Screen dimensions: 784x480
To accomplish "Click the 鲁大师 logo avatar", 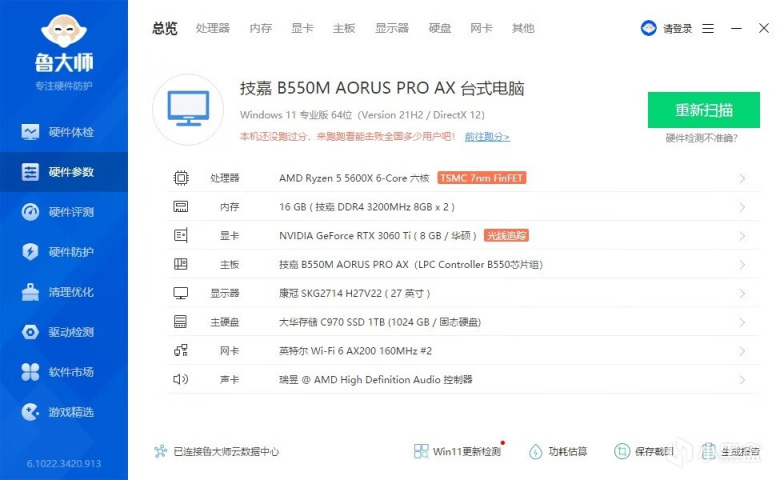I will tap(64, 30).
